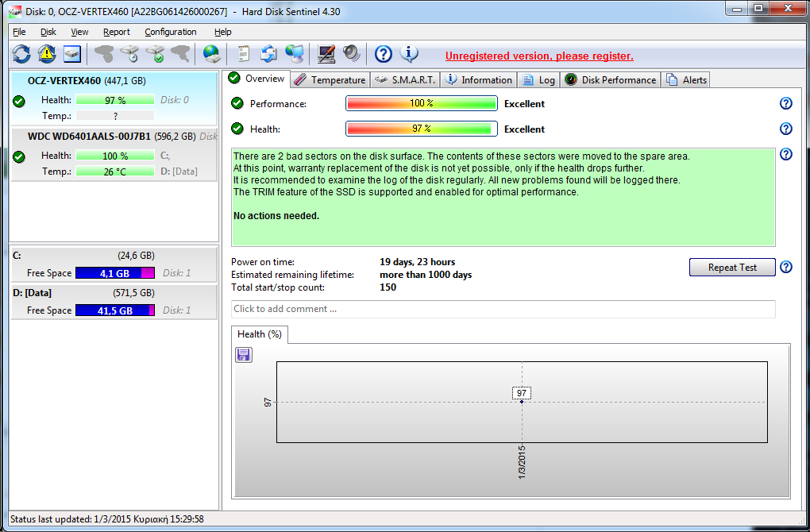
Task: Open the configuration monitor-with-screwdriver icon
Action: tap(326, 54)
